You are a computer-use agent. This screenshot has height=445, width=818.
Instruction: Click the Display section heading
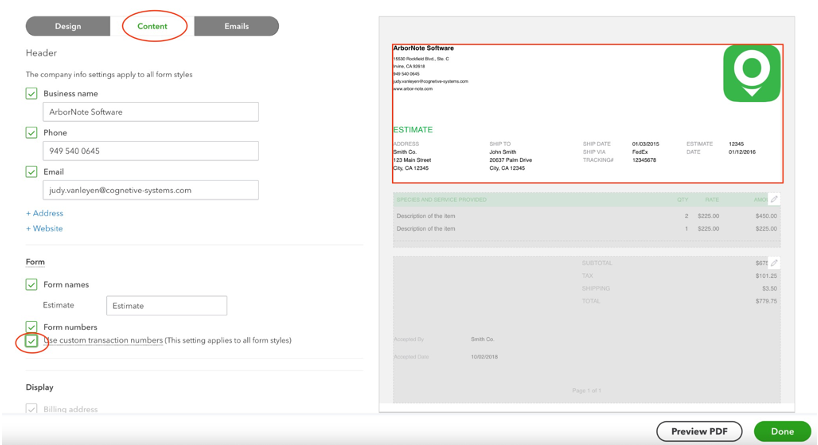[40, 387]
